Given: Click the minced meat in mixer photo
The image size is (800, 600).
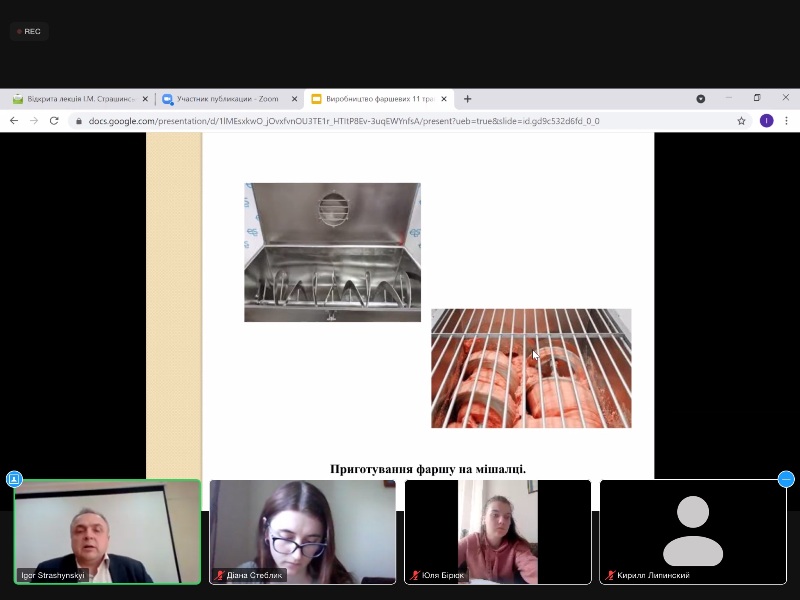Looking at the screenshot, I should pos(531,368).
